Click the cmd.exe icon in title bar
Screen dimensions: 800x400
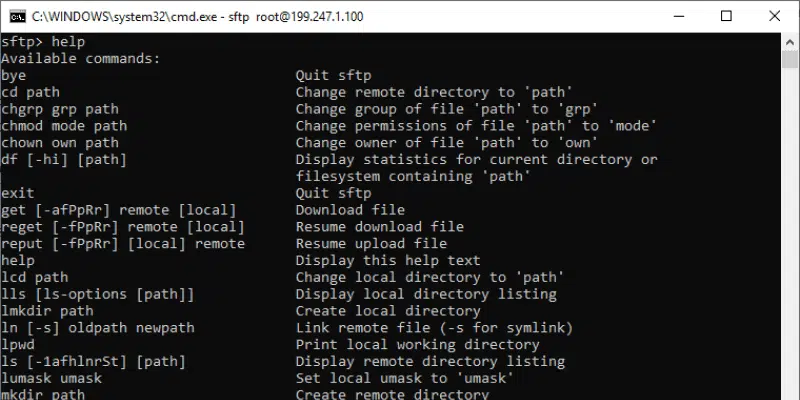16,17
